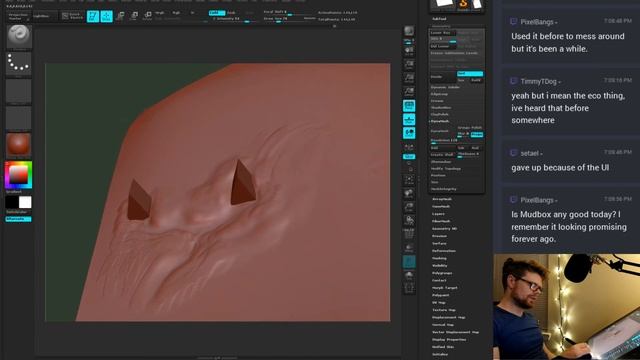Click the BPR render icon
The width and height of the screenshot is (640, 360).
tap(409, 31)
